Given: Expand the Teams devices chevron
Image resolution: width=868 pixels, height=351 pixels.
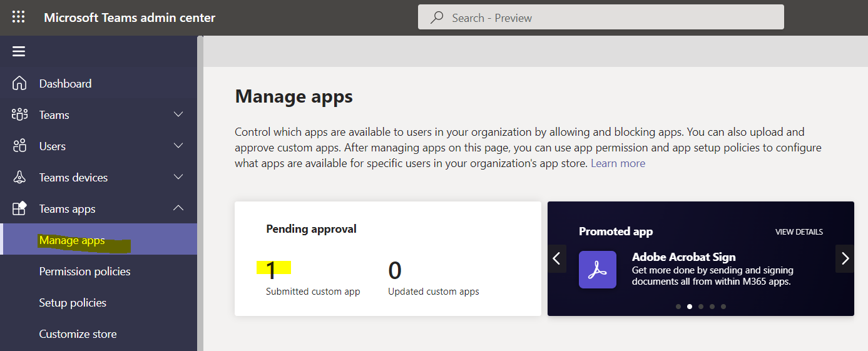Looking at the screenshot, I should click(178, 177).
